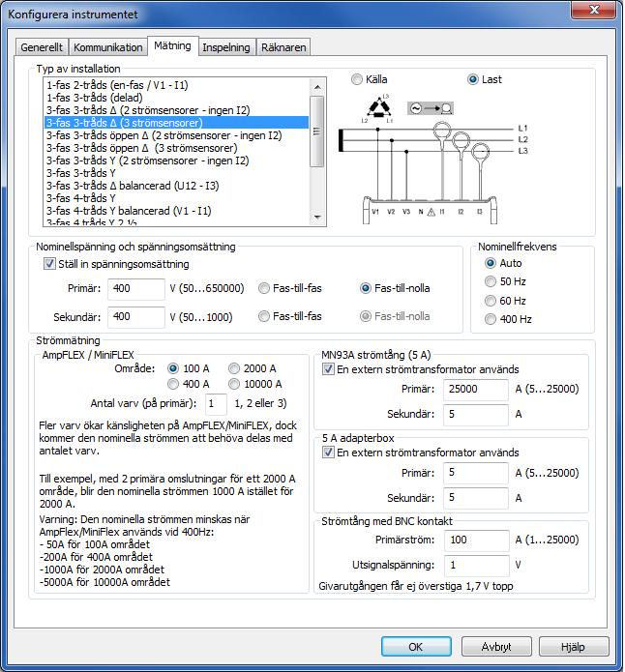Select Fas-till-fas for secondary voltage
The image size is (625, 672).
pyautogui.click(x=264, y=317)
